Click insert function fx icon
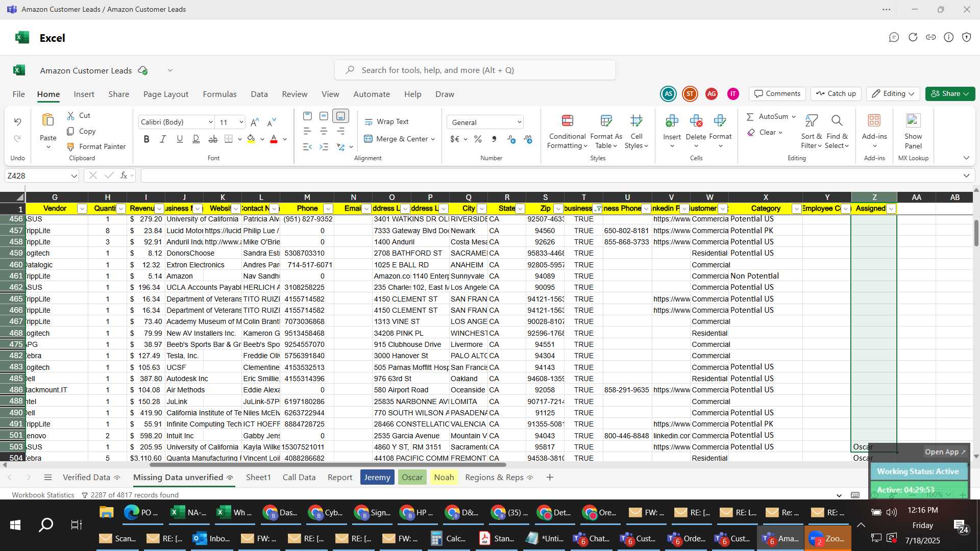 pos(124,176)
